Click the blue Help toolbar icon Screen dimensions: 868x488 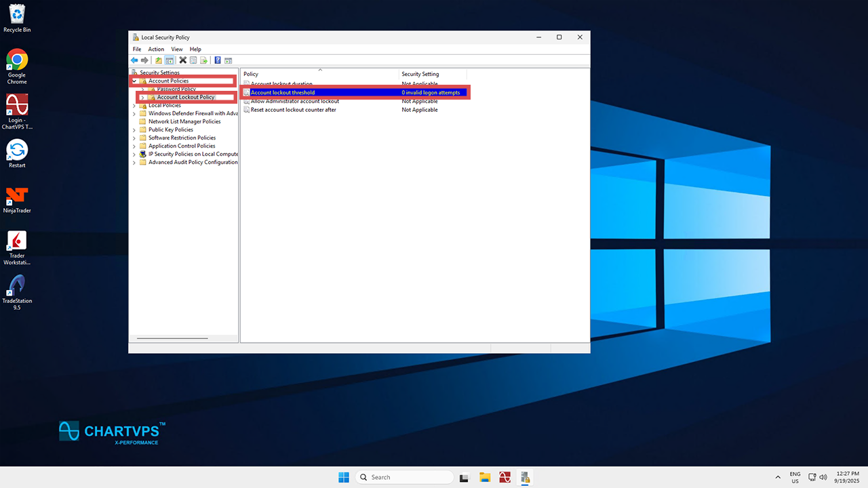[x=218, y=60]
